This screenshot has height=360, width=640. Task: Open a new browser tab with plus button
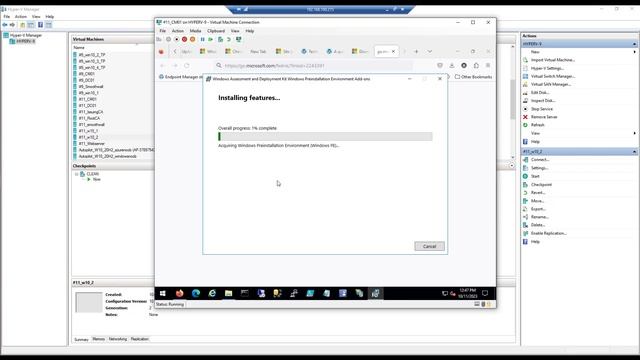coord(416,51)
